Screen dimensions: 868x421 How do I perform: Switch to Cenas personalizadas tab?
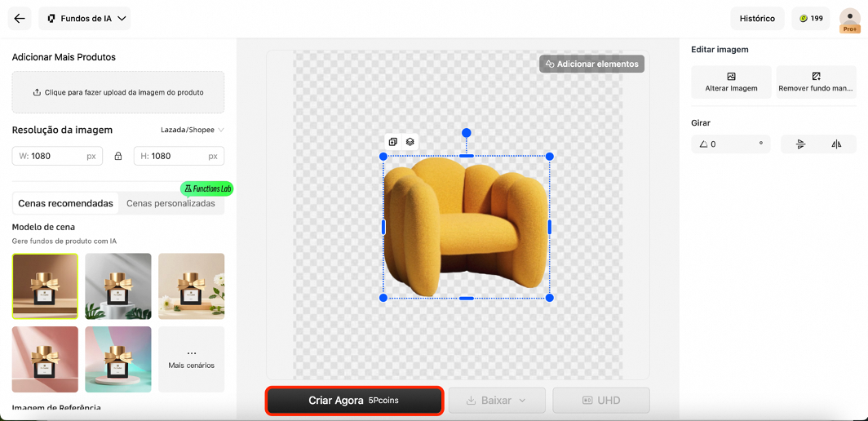coord(170,203)
